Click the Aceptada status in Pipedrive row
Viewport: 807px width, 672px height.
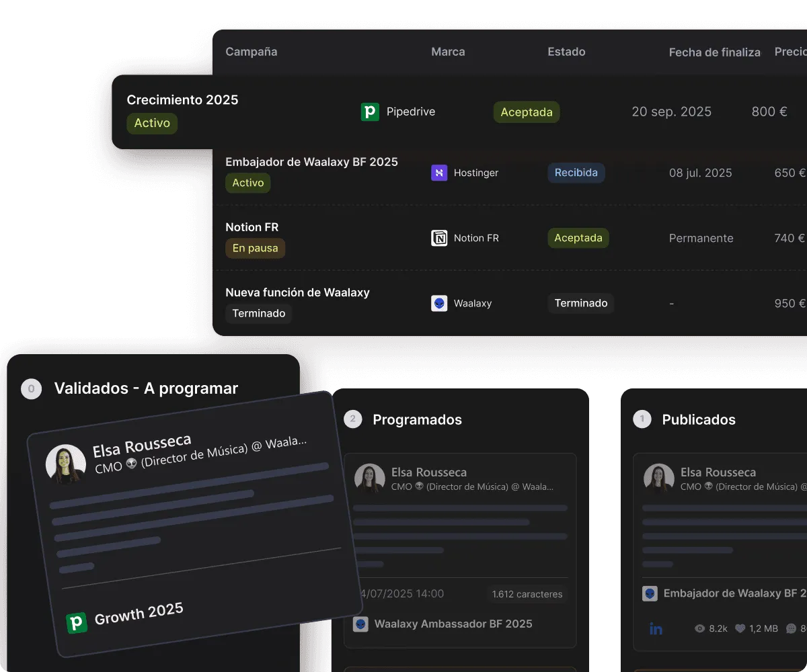click(x=527, y=112)
